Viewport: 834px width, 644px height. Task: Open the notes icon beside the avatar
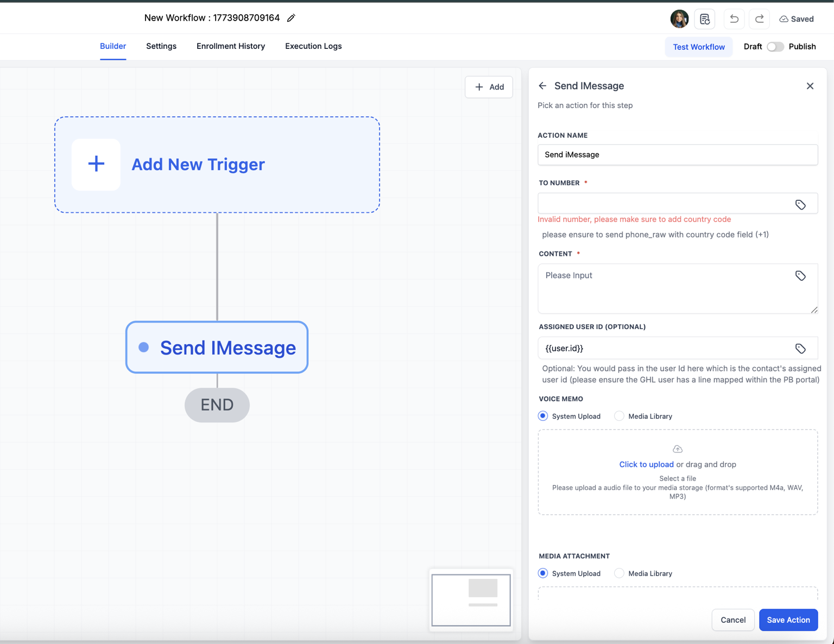pos(705,19)
